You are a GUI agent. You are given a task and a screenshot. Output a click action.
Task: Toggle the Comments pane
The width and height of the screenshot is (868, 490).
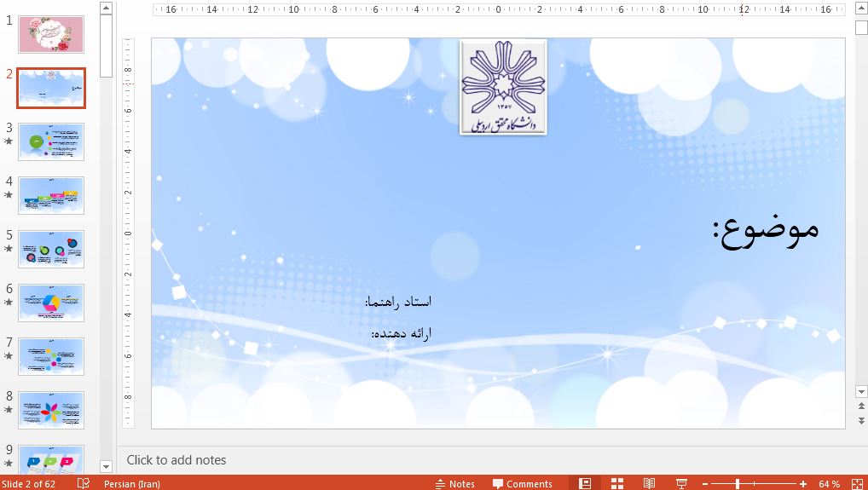pos(521,483)
